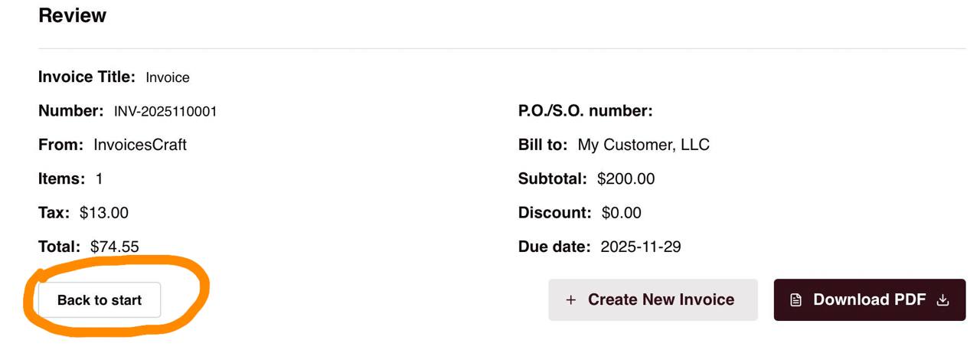Click the Review heading
Image resolution: width=980 pixels, height=350 pixels.
72,15
